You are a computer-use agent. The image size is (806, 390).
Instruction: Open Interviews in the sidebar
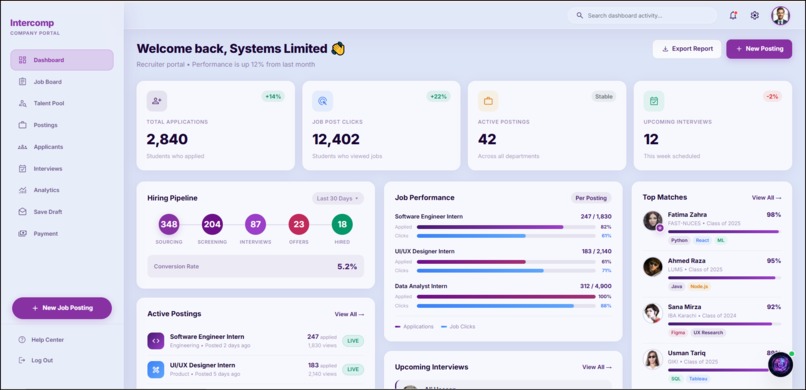62,169
